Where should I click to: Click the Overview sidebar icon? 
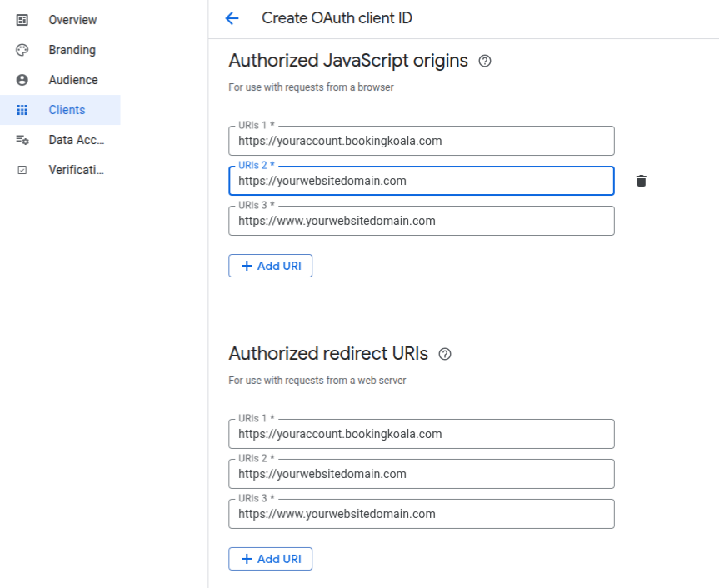(x=22, y=20)
